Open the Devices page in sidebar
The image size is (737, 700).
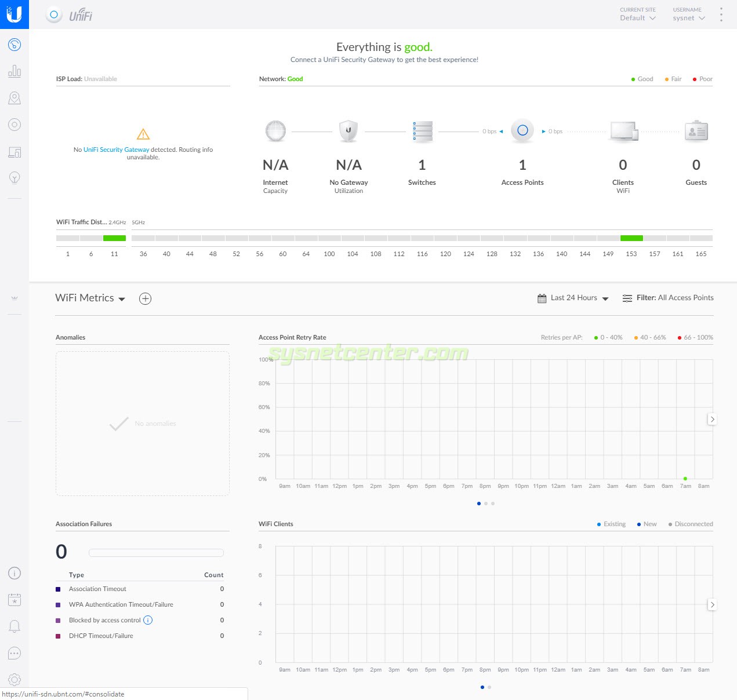14,125
